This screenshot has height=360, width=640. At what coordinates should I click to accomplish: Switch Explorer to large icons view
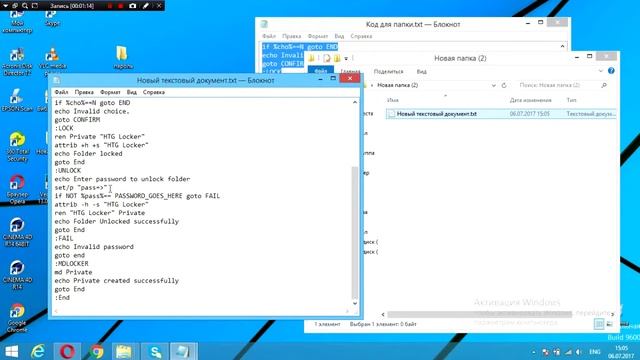[609, 324]
